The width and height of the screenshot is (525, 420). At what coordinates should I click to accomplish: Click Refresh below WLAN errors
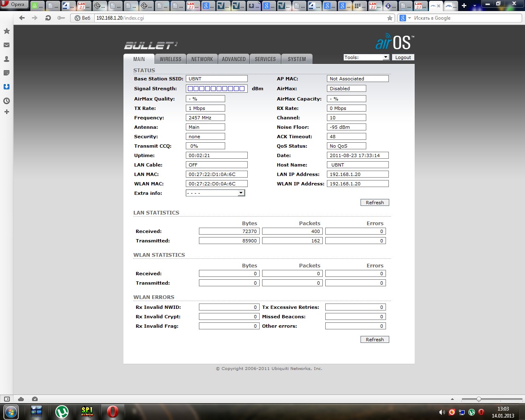[x=375, y=340]
